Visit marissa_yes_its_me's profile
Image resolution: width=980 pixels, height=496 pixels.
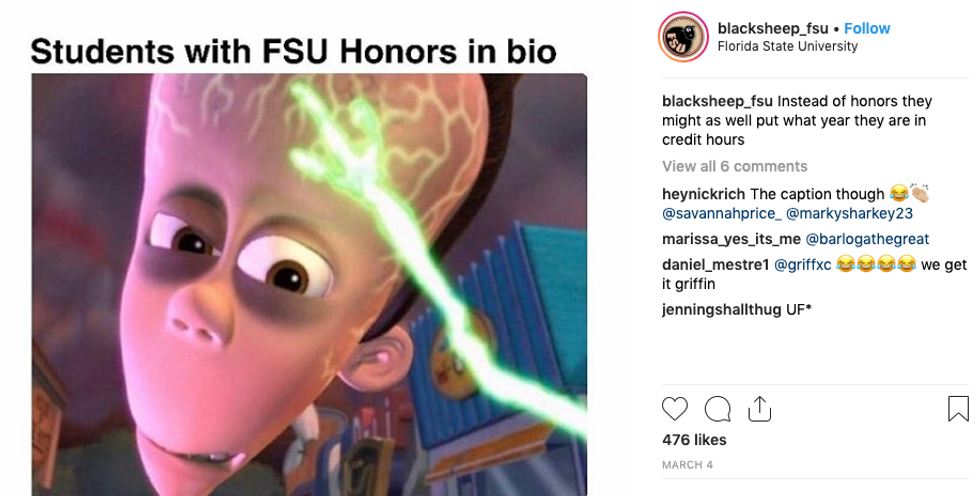731,239
